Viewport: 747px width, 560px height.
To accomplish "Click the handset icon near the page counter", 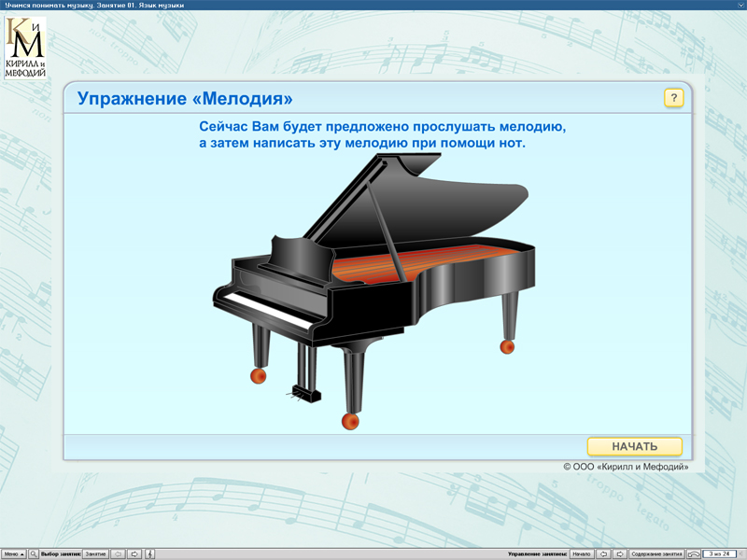I will pyautogui.click(x=692, y=553).
